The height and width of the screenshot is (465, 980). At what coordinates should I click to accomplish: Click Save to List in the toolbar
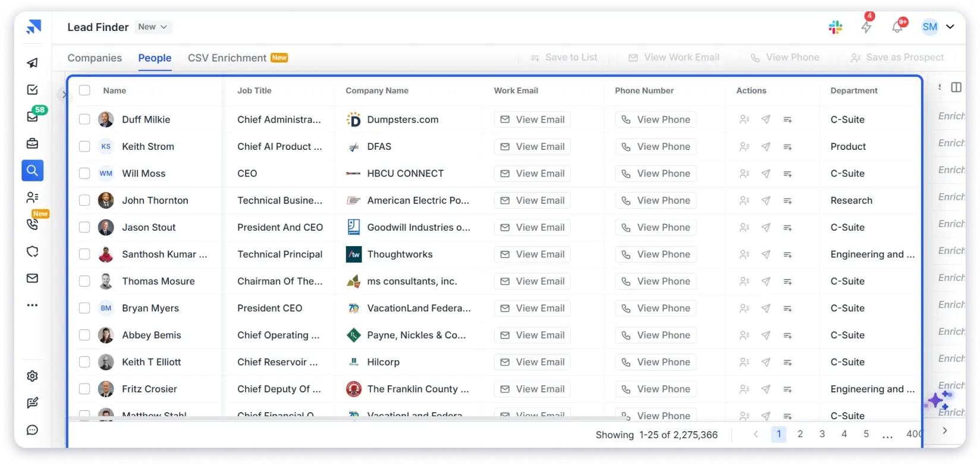[564, 57]
